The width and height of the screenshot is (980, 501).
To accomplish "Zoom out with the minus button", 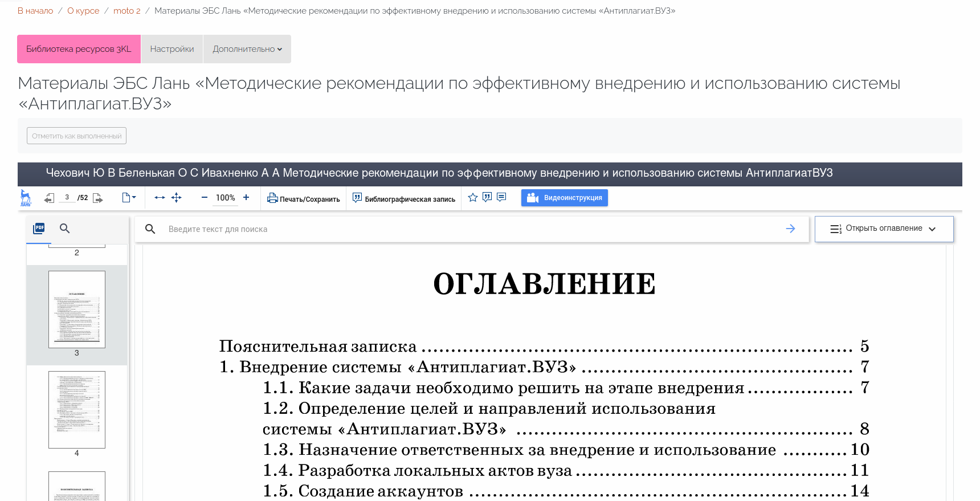I will (x=205, y=197).
